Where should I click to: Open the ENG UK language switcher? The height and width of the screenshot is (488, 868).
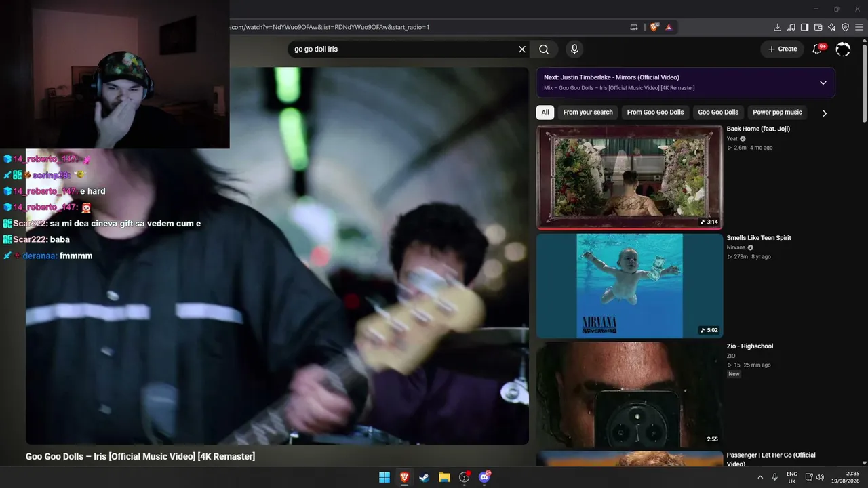tap(791, 477)
